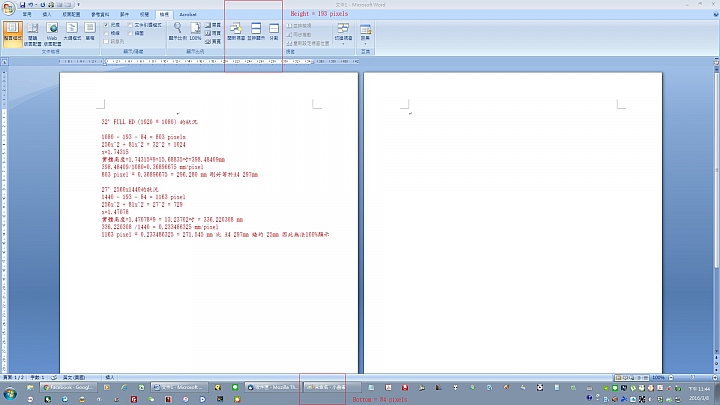Click the zoom out minus button
Viewport: 720px width, 405px height.
671,377
